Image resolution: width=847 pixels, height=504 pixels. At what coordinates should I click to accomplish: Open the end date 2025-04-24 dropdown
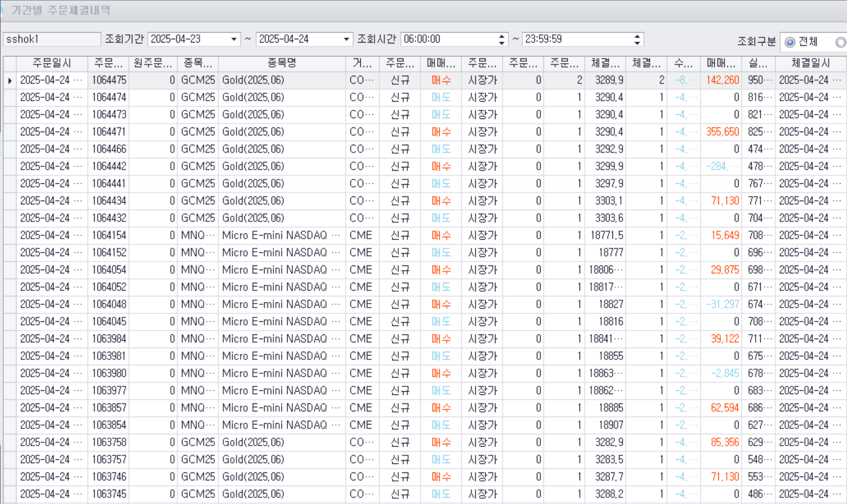coord(348,39)
